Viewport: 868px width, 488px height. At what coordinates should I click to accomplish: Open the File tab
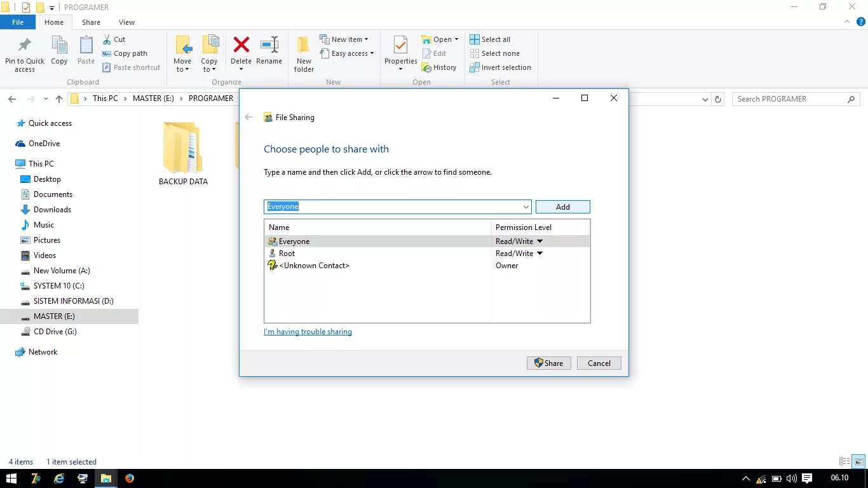point(18,22)
